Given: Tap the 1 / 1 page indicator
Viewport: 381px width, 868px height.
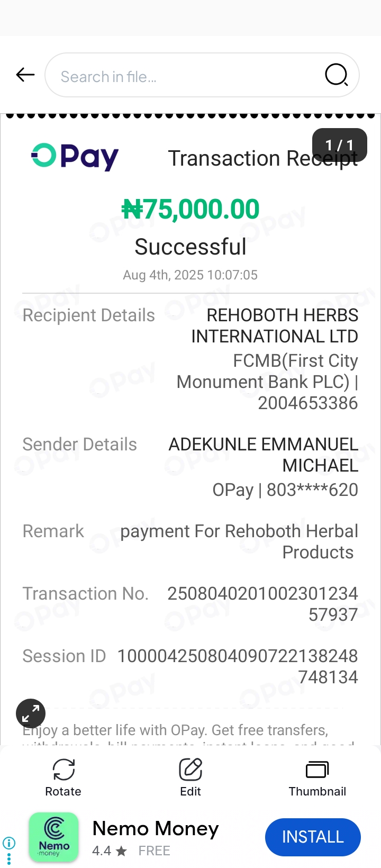Looking at the screenshot, I should 339,144.
